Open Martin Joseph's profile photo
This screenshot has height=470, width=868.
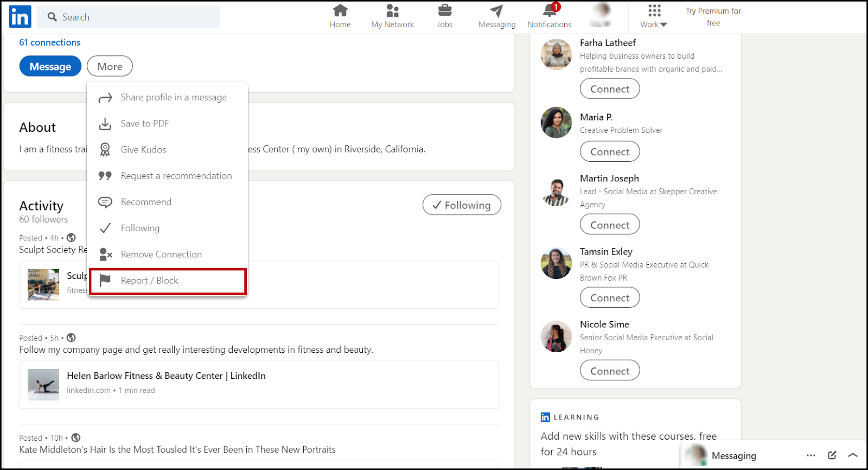point(556,190)
